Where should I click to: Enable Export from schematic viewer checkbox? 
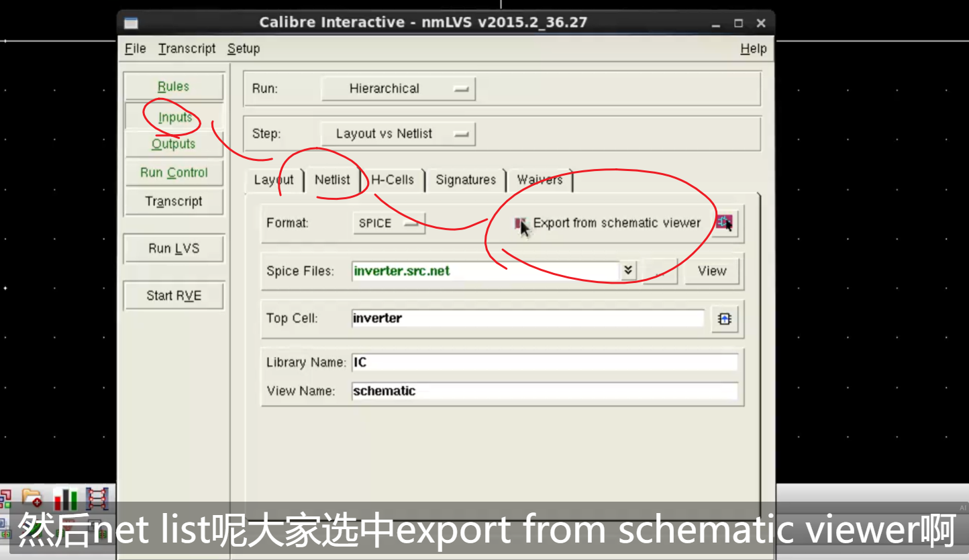[x=520, y=223]
